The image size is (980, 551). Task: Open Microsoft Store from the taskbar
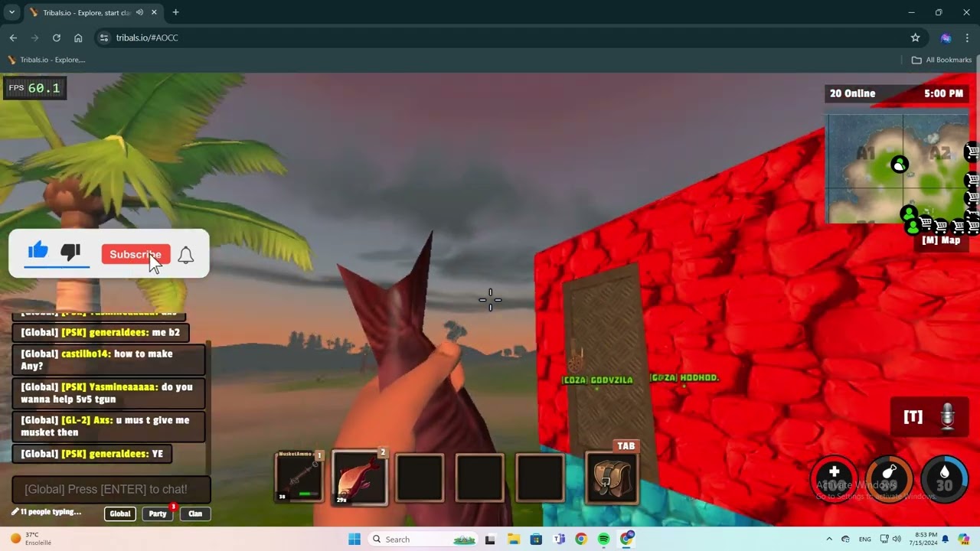[536, 540]
